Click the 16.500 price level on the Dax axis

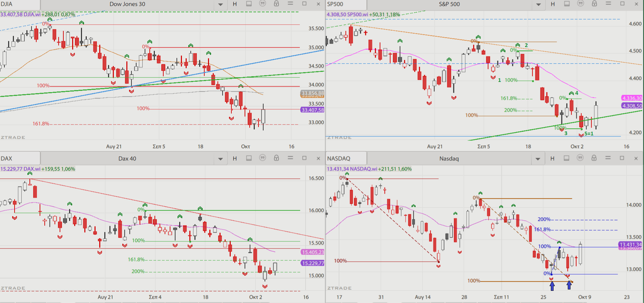316,178
